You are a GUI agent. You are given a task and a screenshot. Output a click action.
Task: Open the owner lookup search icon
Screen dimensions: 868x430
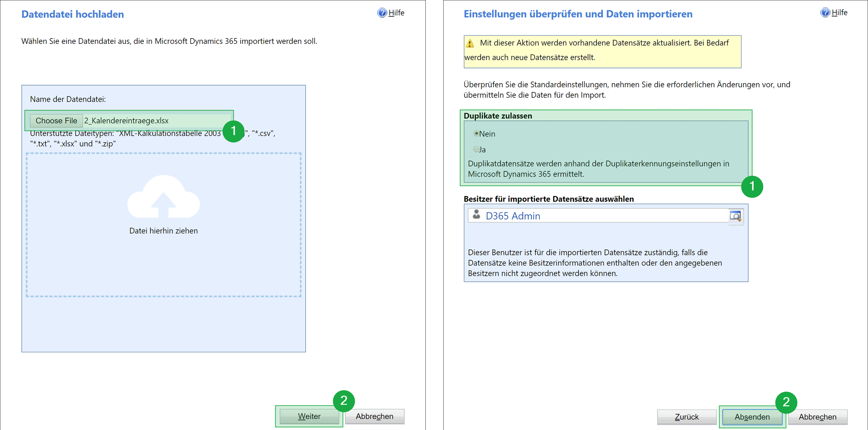pos(735,216)
